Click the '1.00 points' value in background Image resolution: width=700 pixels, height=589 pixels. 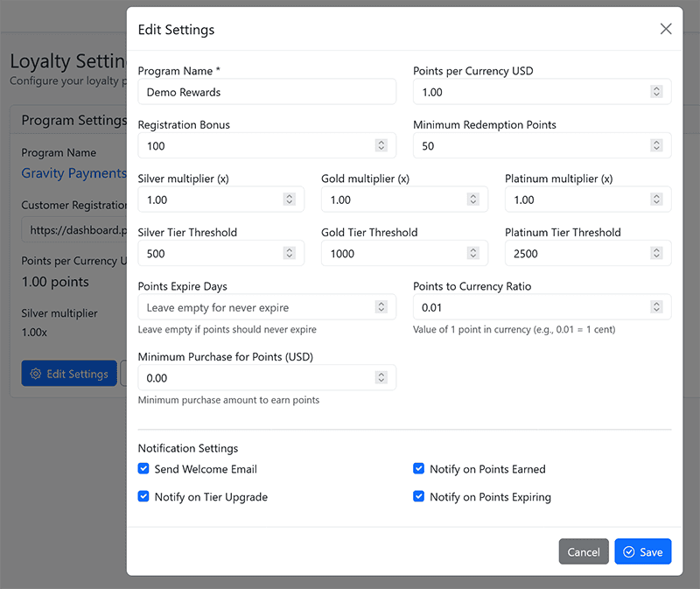[x=55, y=282]
